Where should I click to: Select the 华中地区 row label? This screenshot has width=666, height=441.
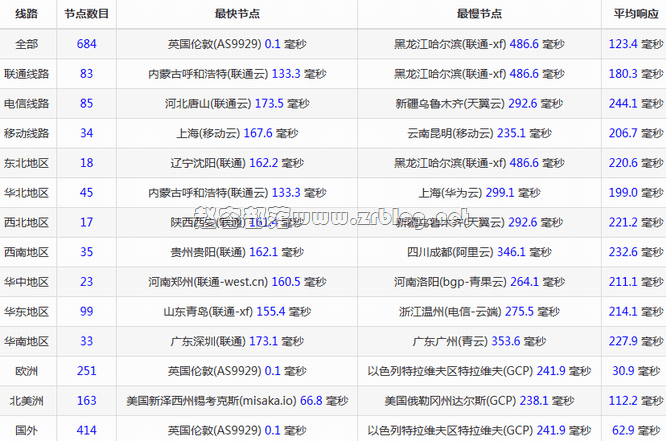(26, 282)
